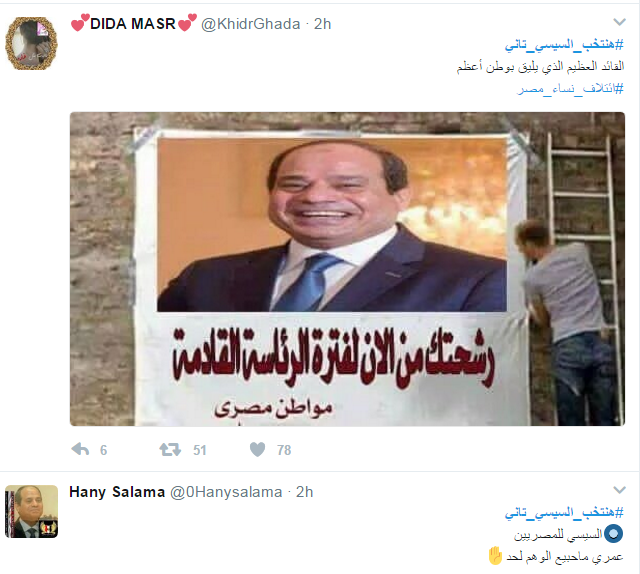Click the DIDA MASR display name
640x574 pixels.
(x=133, y=24)
